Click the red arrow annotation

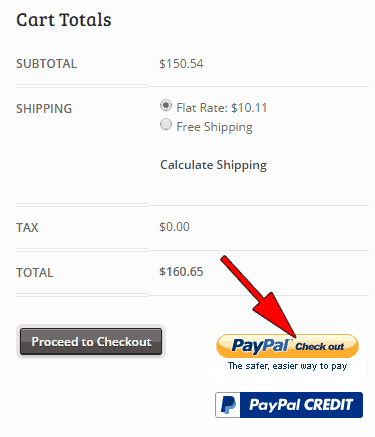point(258,296)
